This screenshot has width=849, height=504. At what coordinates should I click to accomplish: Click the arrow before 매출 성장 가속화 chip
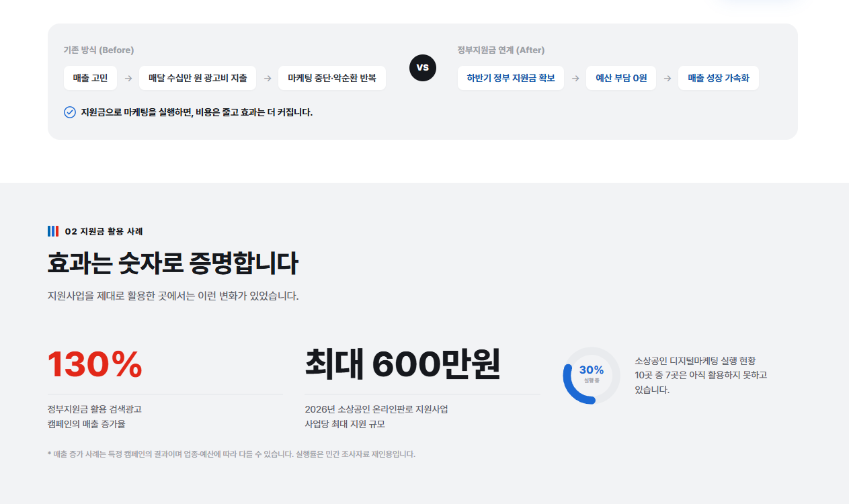tap(668, 78)
